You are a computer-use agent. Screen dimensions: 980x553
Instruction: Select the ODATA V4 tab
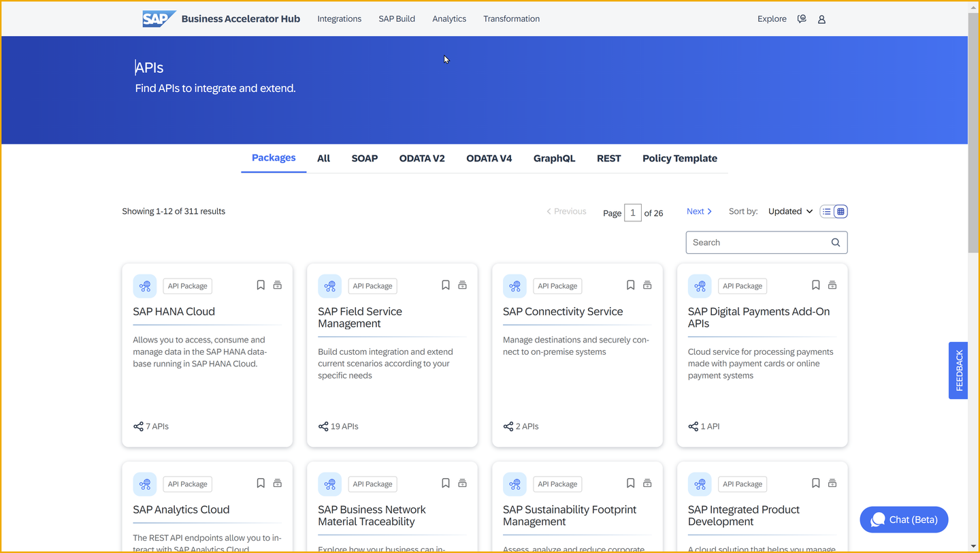click(489, 158)
